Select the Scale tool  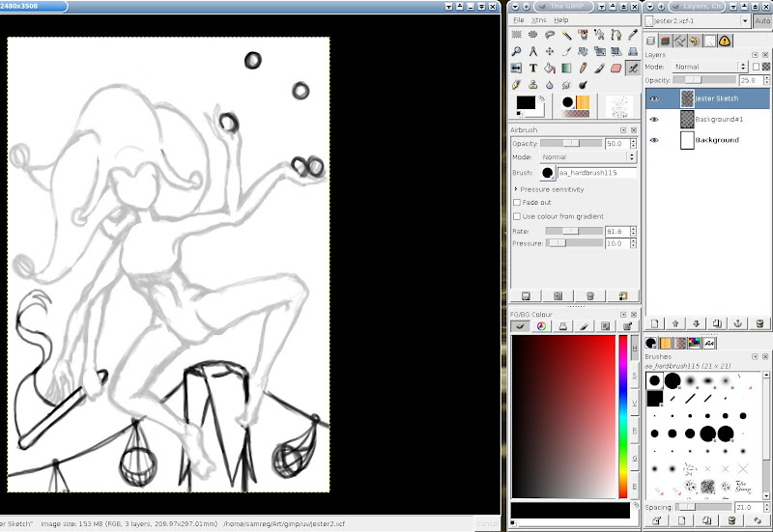(599, 51)
